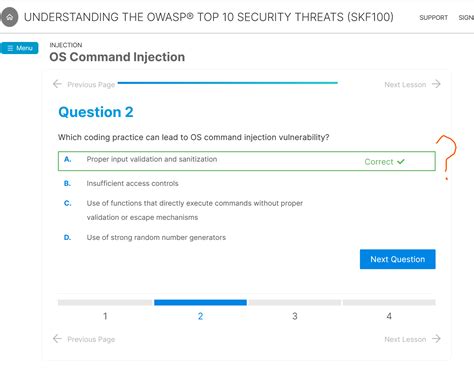Jump to question 1 progress segment
The width and height of the screenshot is (474, 377).
tap(105, 302)
